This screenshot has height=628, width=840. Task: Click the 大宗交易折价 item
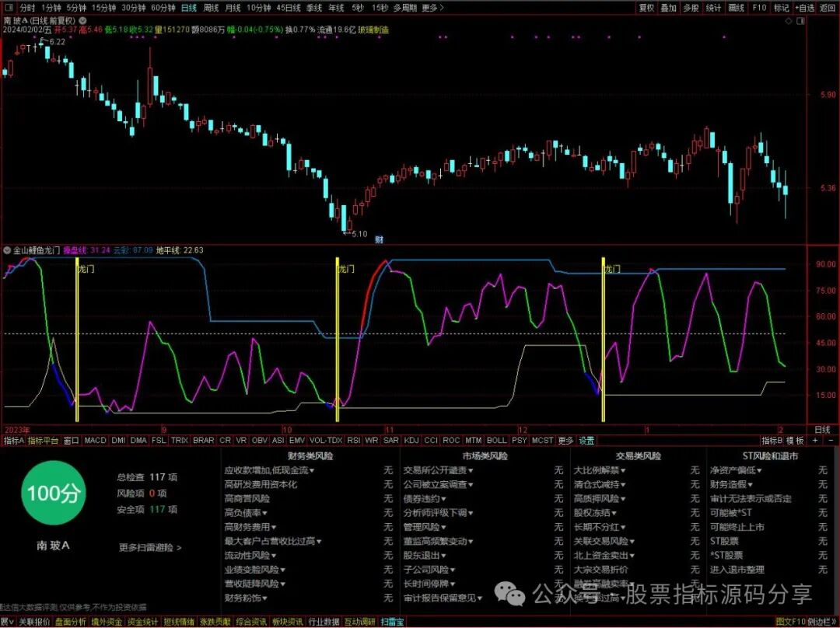pyautogui.click(x=600, y=570)
